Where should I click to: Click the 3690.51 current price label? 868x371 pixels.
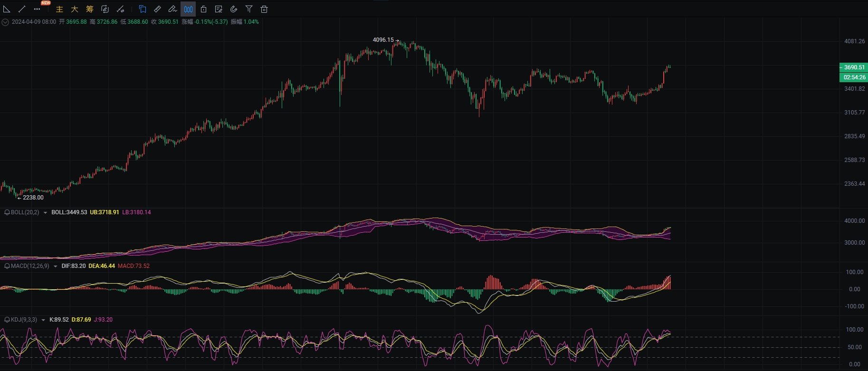point(854,67)
